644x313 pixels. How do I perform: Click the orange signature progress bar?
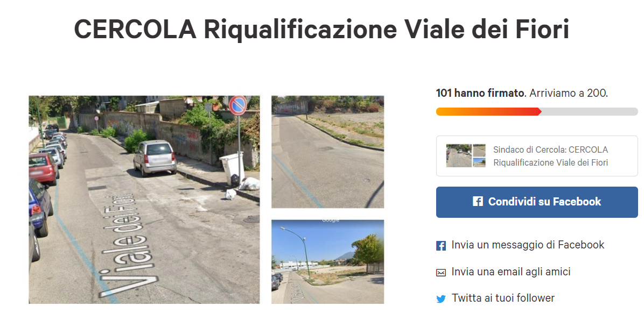point(489,111)
